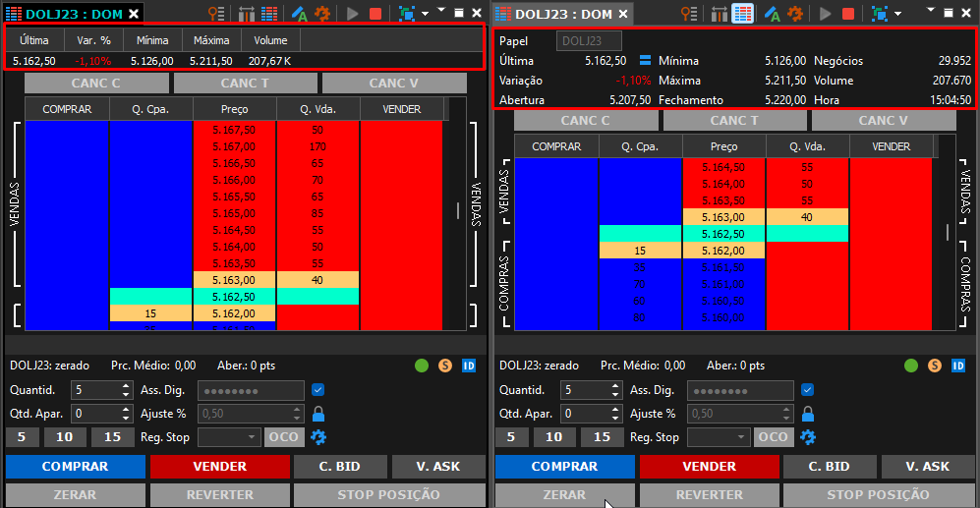Increase Quantid. with up arrow in left DOM window

[x=126, y=386]
